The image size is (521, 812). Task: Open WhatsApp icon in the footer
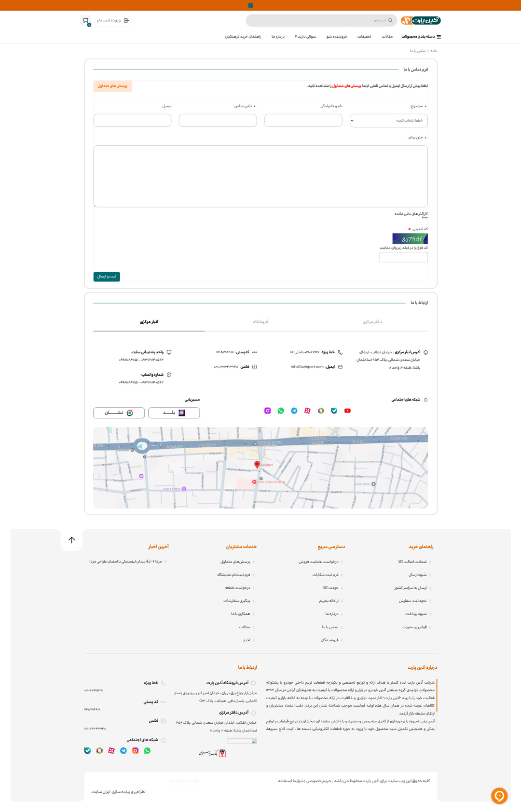(147, 751)
